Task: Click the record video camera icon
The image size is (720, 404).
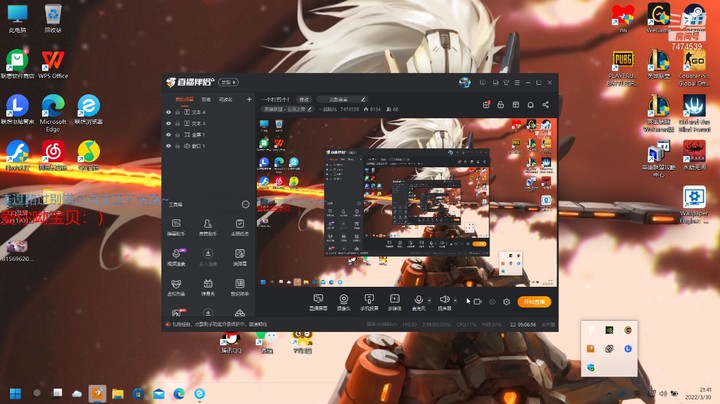Action: (x=478, y=302)
